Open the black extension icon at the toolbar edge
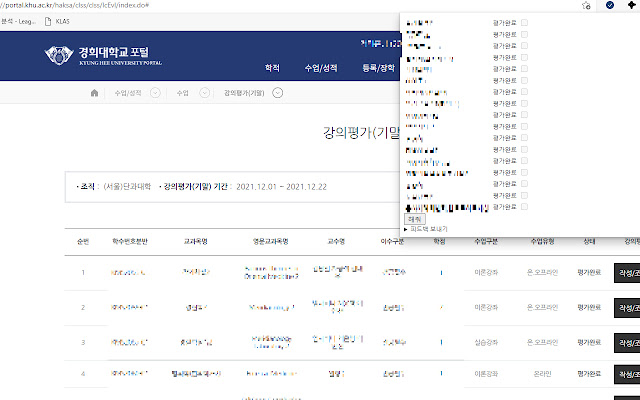This screenshot has height=400, width=640. (x=631, y=5)
